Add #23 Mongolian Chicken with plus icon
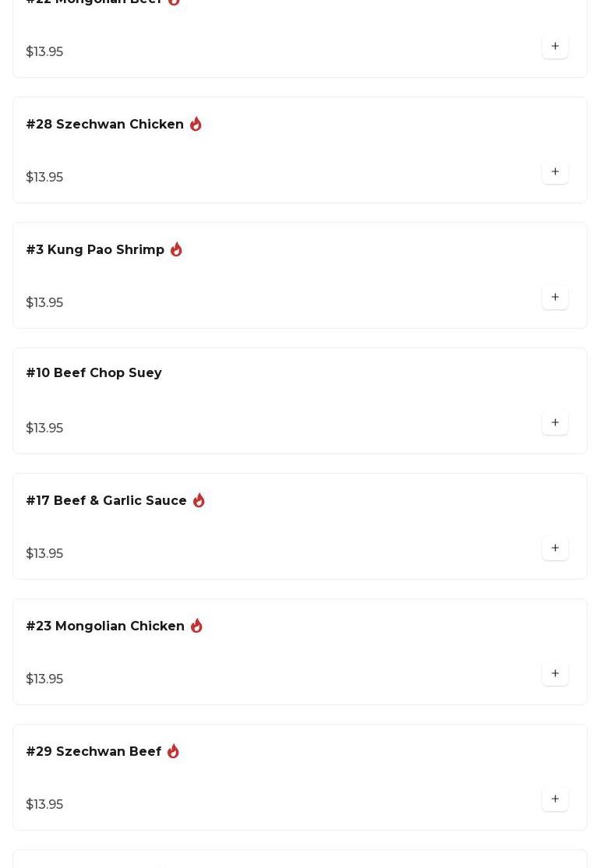The height and width of the screenshot is (868, 600). 555,673
